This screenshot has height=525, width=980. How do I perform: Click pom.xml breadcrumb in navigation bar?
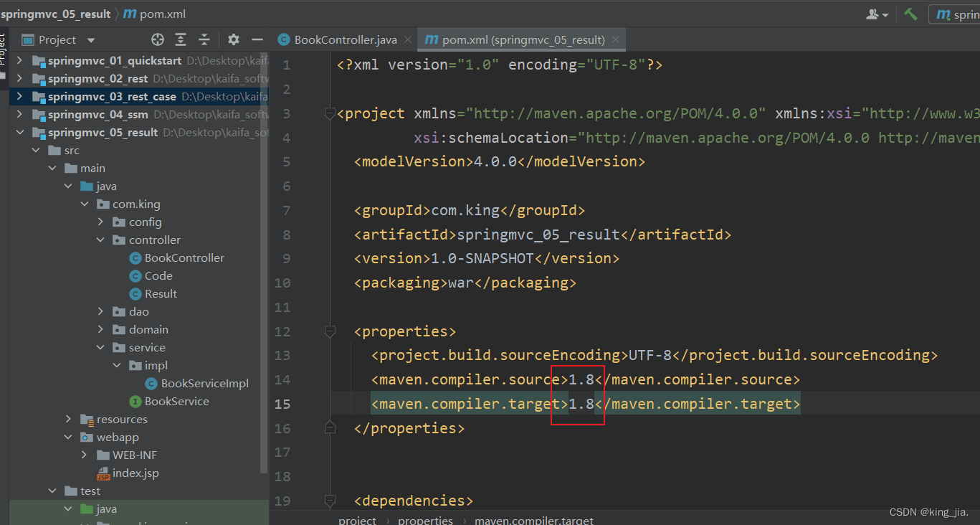pos(153,14)
